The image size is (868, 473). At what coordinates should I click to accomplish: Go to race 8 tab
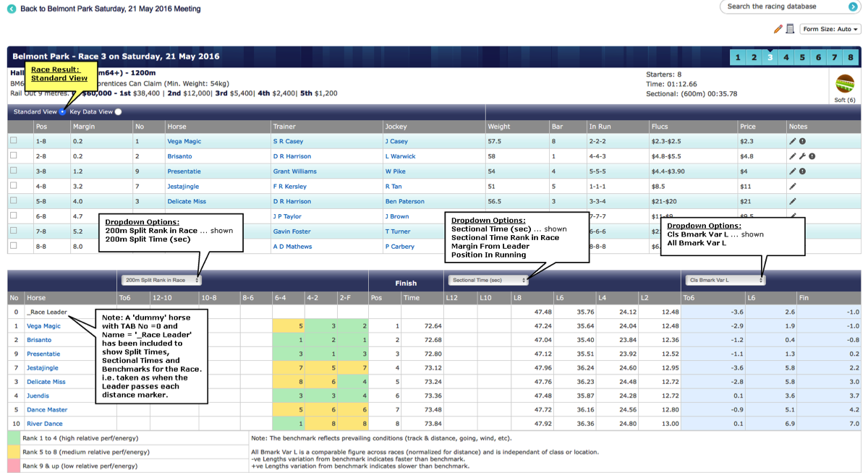[x=851, y=57]
